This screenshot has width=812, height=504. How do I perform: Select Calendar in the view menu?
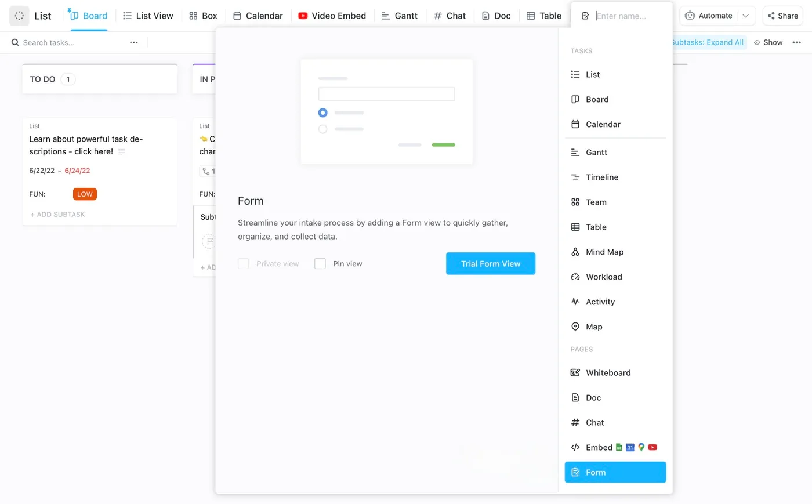(615, 124)
